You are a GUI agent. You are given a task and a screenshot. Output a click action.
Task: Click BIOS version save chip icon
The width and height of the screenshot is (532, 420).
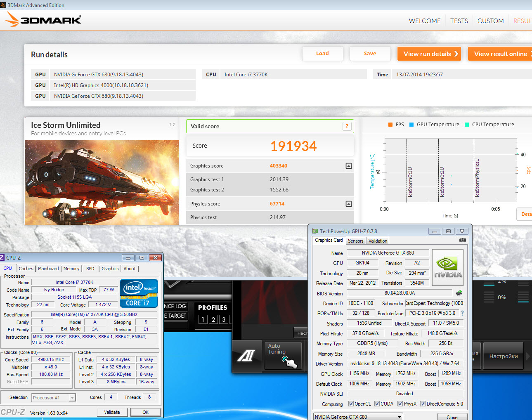(x=459, y=293)
